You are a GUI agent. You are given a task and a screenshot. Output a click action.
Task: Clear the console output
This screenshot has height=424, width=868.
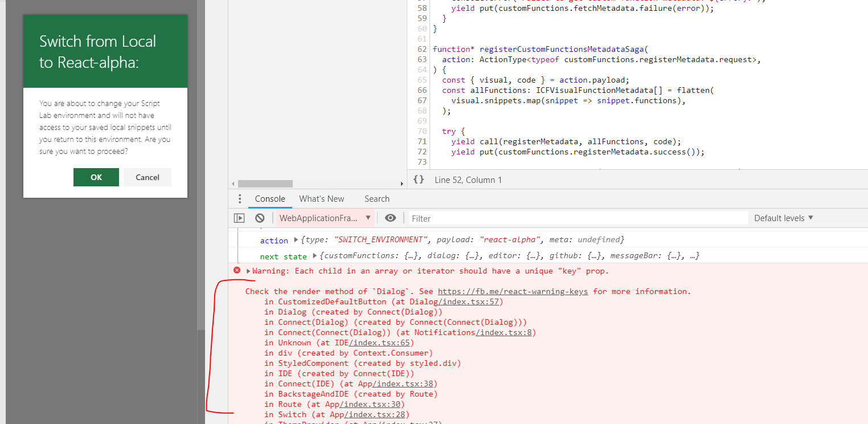point(260,218)
